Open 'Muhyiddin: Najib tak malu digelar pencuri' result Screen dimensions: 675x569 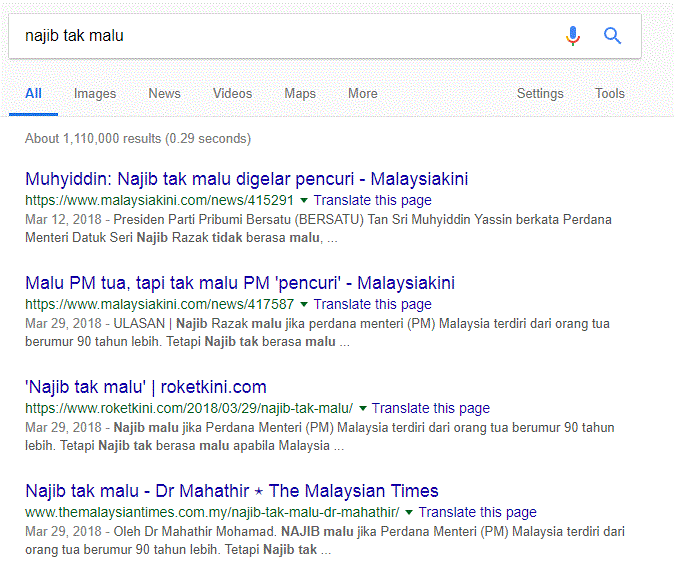pyautogui.click(x=247, y=179)
